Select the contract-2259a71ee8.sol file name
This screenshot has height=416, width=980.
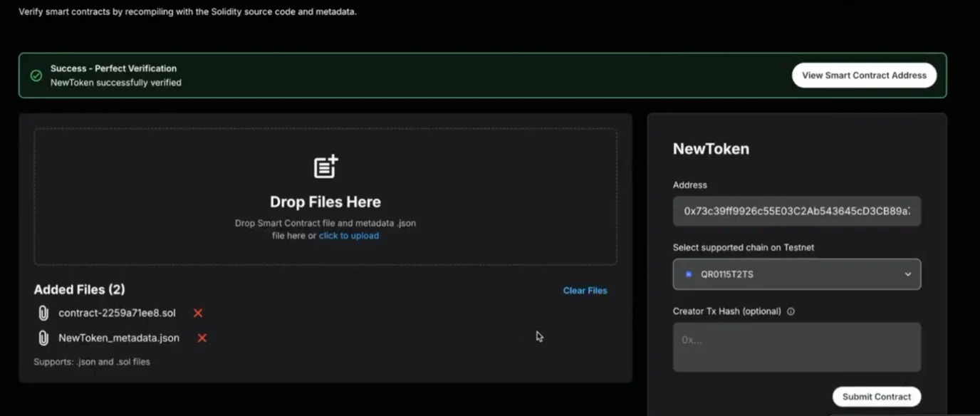117,313
